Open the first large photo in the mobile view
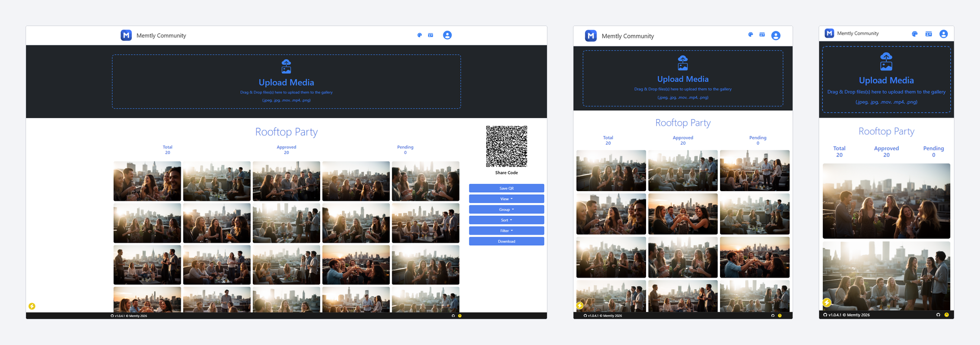This screenshot has height=345, width=980. [x=887, y=201]
